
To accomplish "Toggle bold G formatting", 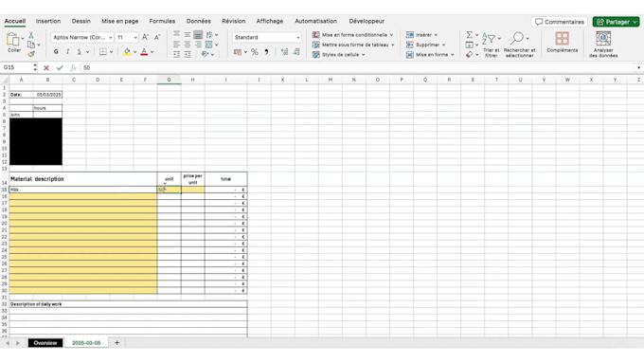I will (56, 52).
